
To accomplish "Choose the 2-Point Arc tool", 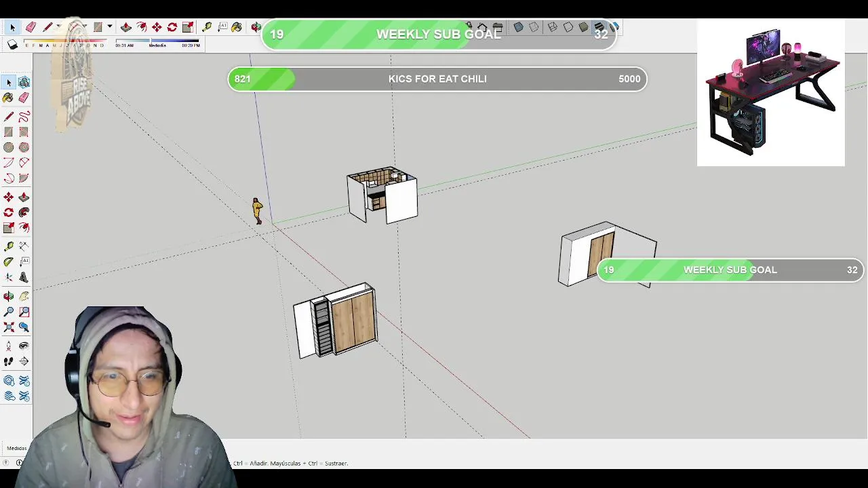I will 24,163.
